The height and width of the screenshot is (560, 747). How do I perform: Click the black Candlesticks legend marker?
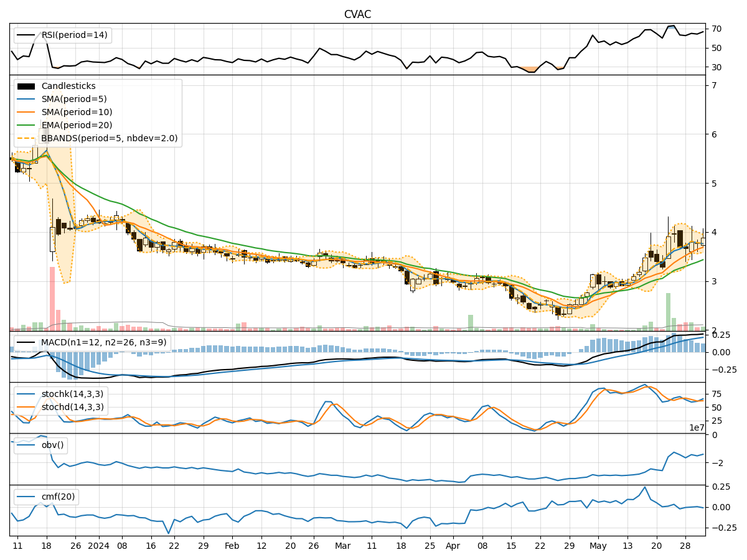point(27,86)
